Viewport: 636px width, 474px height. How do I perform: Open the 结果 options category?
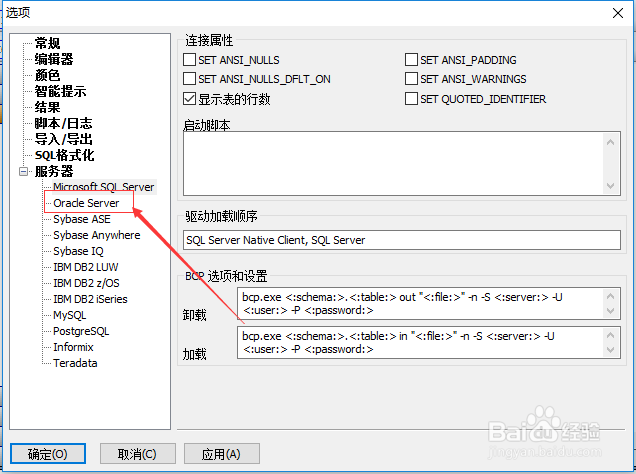tap(47, 107)
